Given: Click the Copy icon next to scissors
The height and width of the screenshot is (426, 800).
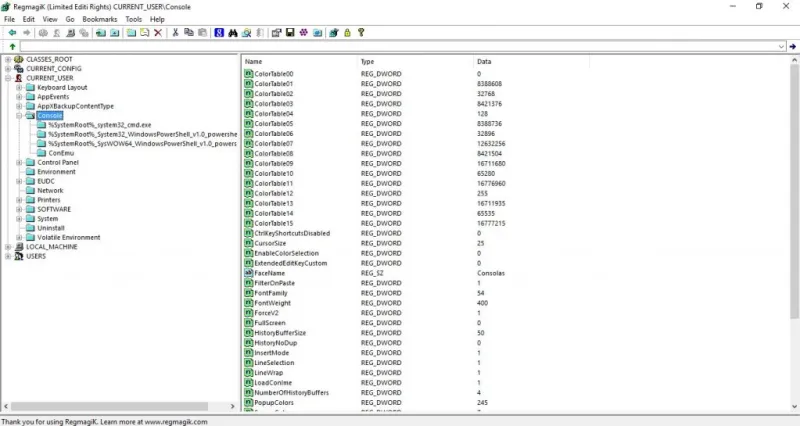Looking at the screenshot, I should click(x=189, y=32).
